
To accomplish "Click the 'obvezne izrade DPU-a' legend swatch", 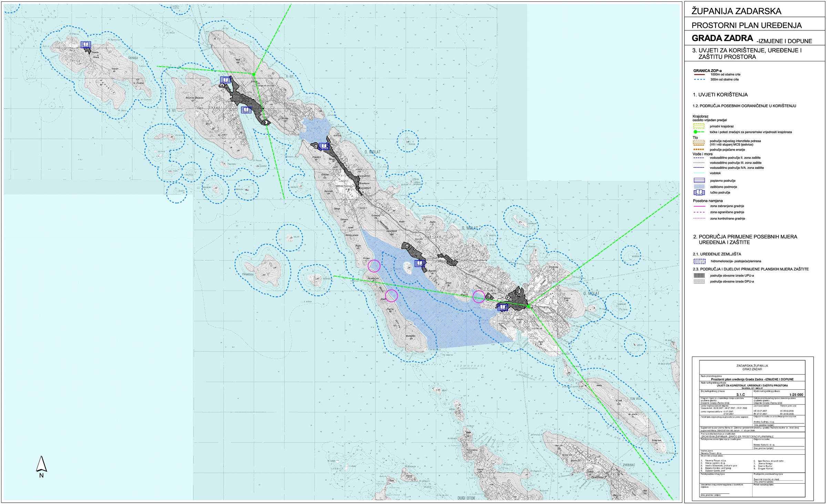I will (x=699, y=281).
